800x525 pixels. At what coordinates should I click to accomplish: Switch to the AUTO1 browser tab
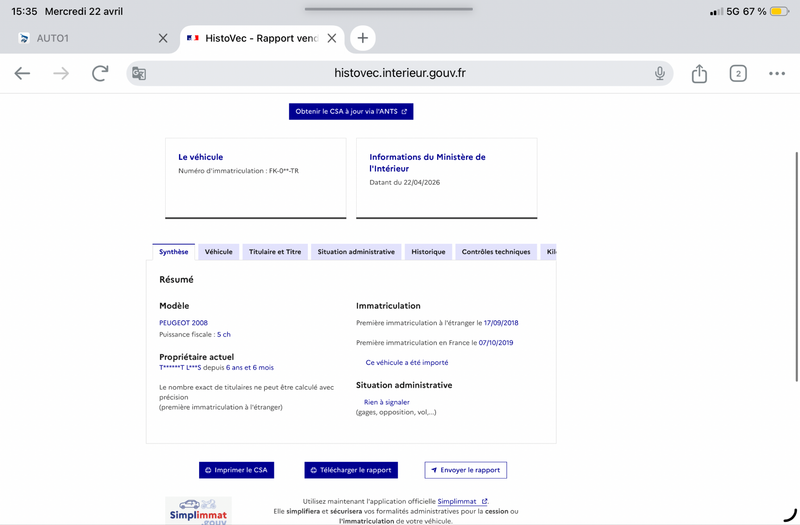coord(80,38)
